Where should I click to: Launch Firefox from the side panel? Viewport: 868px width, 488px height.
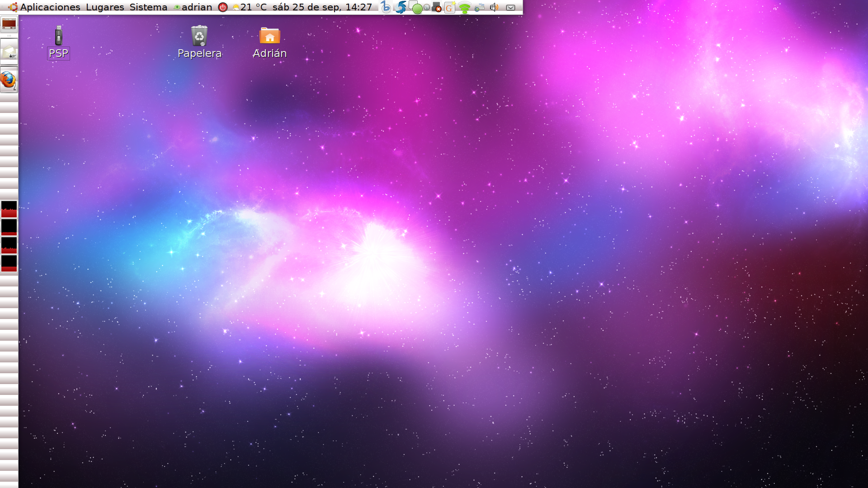click(8, 80)
